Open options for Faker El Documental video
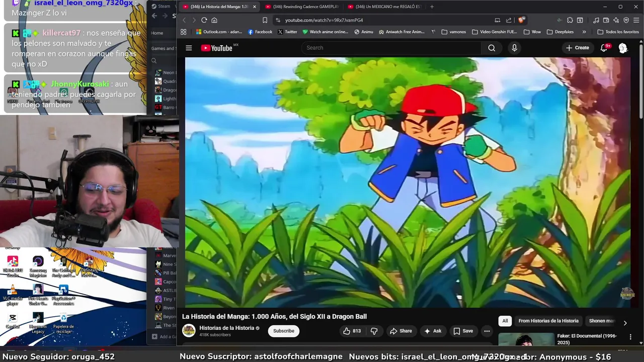 (630, 336)
